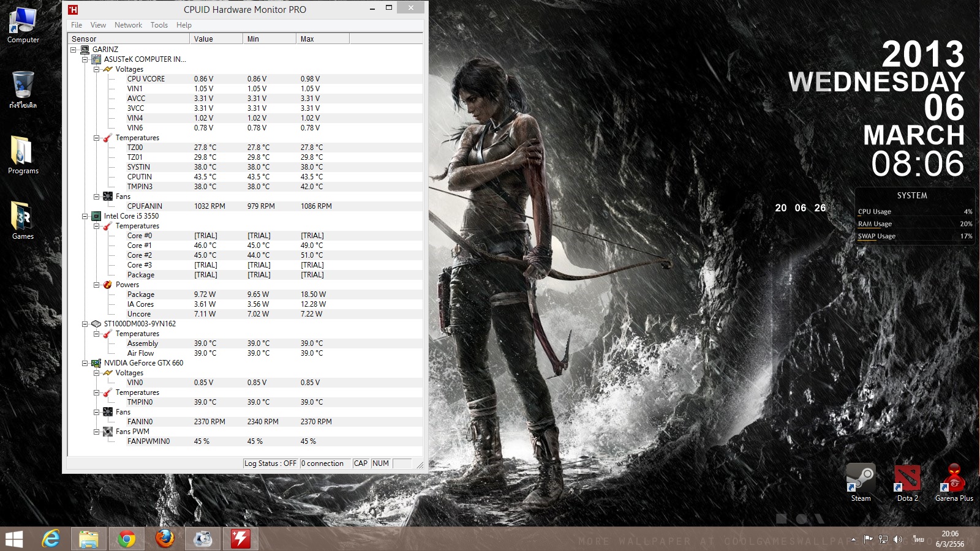
Task: Click the GARINZ computer icon
Action: pos(85,50)
